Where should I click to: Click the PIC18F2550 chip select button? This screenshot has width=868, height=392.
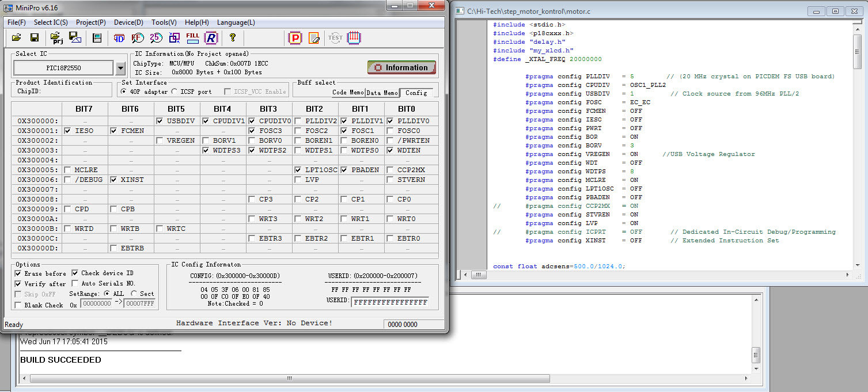coord(64,68)
